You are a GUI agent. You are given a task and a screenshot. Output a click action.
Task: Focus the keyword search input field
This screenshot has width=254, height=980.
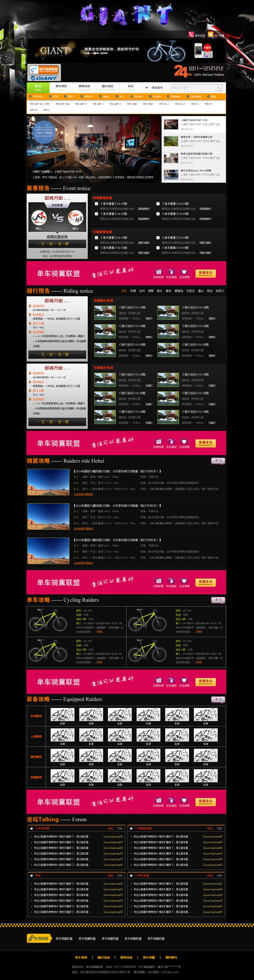point(193,88)
